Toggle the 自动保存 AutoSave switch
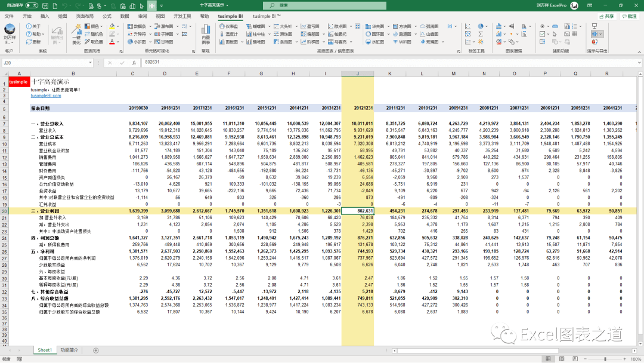The width and height of the screenshot is (644, 363). (31, 5)
